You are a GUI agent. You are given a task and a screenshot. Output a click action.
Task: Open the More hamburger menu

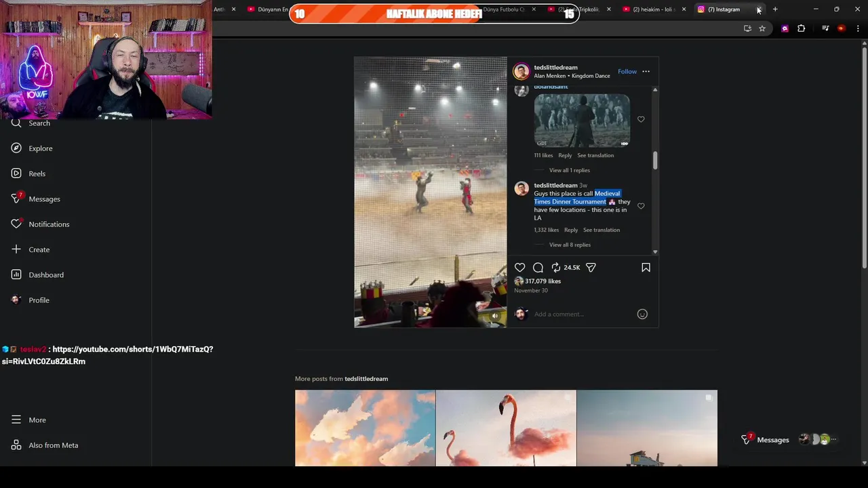pos(16,420)
